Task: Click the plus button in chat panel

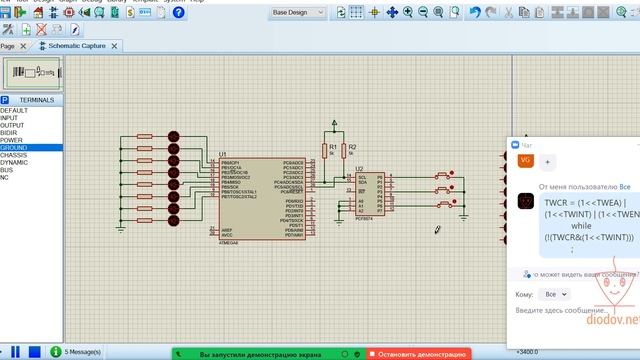Action: pyautogui.click(x=547, y=162)
